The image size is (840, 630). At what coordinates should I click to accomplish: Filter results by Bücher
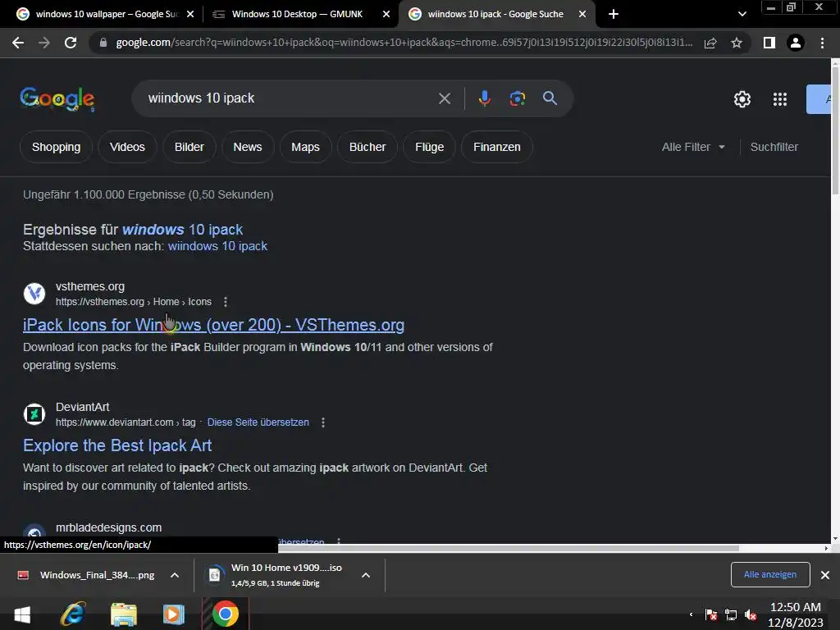click(367, 147)
